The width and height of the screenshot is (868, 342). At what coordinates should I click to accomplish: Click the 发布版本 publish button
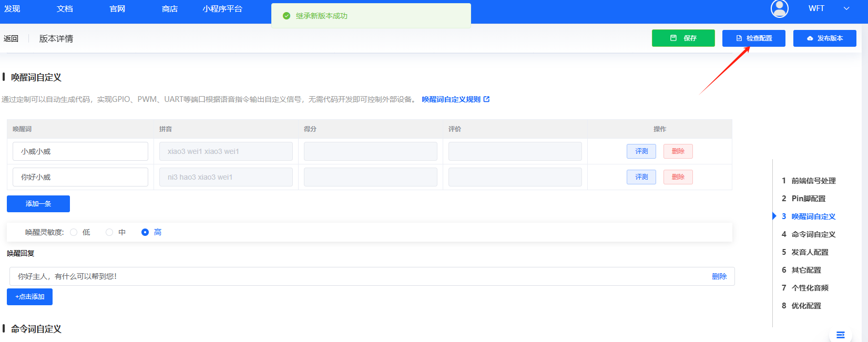click(824, 38)
